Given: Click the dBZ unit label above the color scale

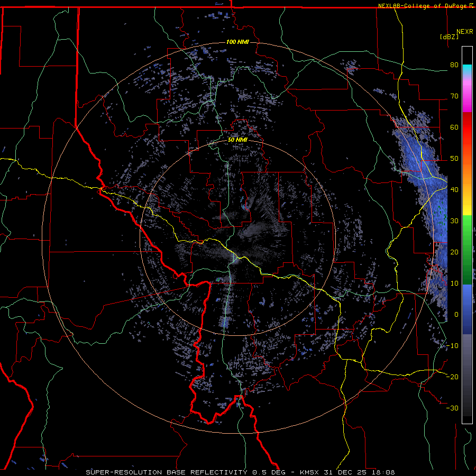Looking at the screenshot, I should [449, 36].
